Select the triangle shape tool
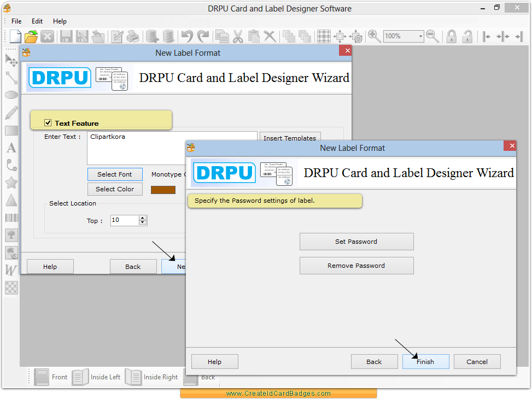Image resolution: width=532 pixels, height=399 pixels. (x=11, y=200)
